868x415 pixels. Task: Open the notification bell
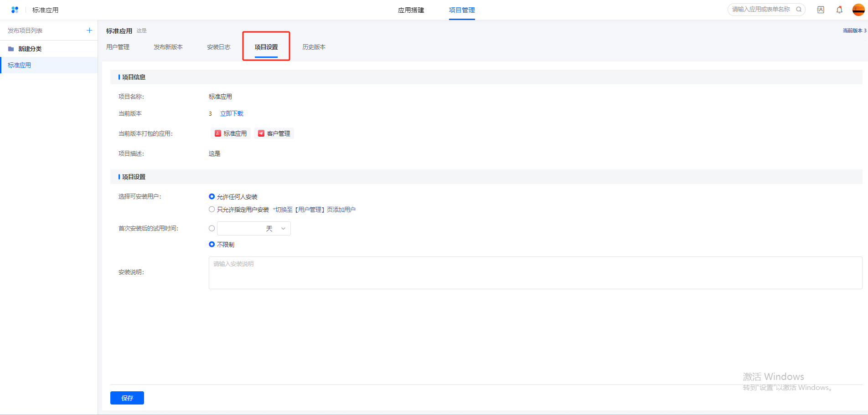pyautogui.click(x=839, y=10)
